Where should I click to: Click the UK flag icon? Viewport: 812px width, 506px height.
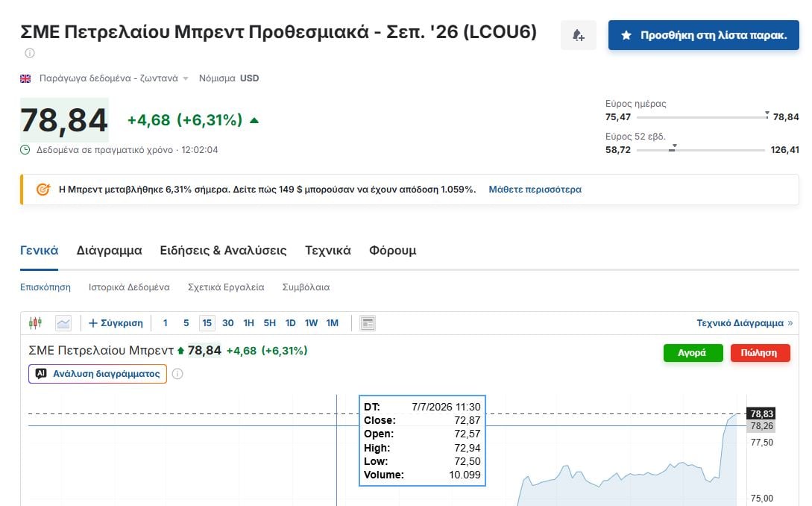[x=25, y=79]
